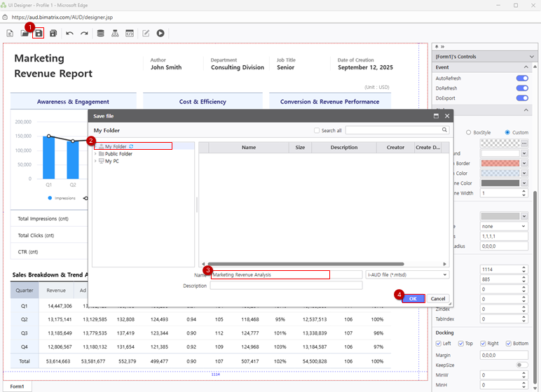Click the OK button

[413, 298]
